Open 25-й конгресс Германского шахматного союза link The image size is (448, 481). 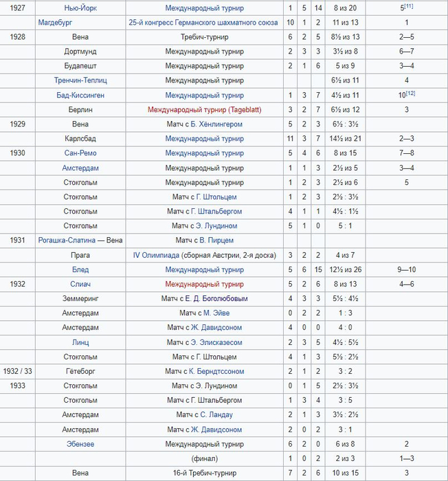(x=203, y=23)
